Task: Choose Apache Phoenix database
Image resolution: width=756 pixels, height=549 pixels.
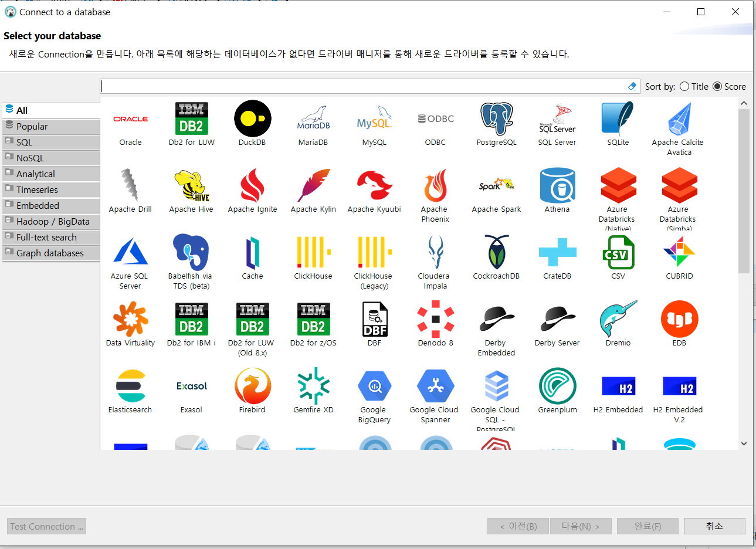Action: click(435, 185)
